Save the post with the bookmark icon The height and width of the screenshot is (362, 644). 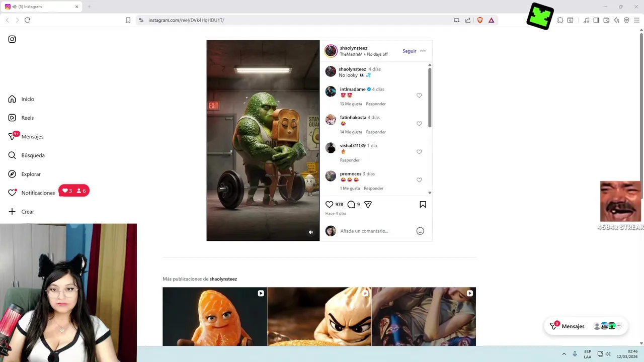pos(423,205)
